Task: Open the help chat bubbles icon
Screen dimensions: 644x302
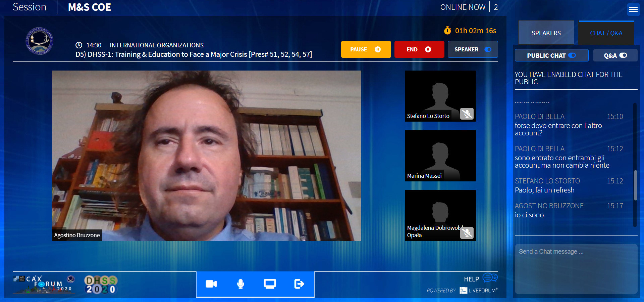Action: pyautogui.click(x=490, y=278)
